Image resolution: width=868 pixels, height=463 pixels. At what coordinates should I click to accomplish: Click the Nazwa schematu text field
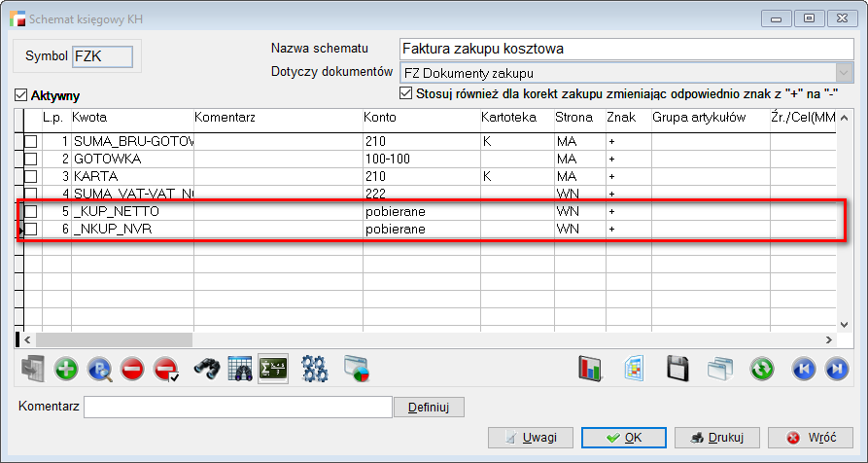[626, 49]
